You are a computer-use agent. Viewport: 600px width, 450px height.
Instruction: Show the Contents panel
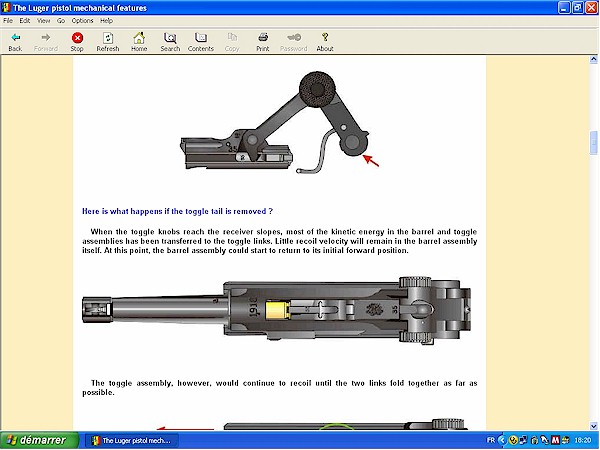pos(201,42)
